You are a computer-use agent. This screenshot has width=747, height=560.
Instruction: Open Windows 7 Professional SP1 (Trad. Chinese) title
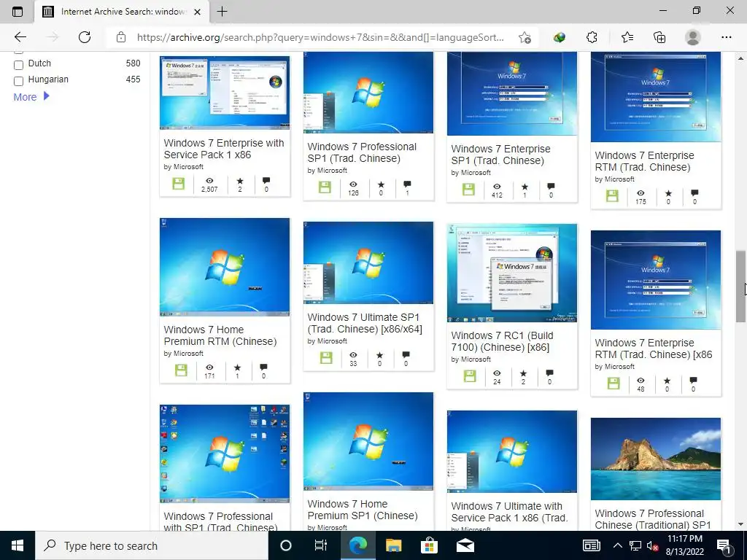pos(362,152)
